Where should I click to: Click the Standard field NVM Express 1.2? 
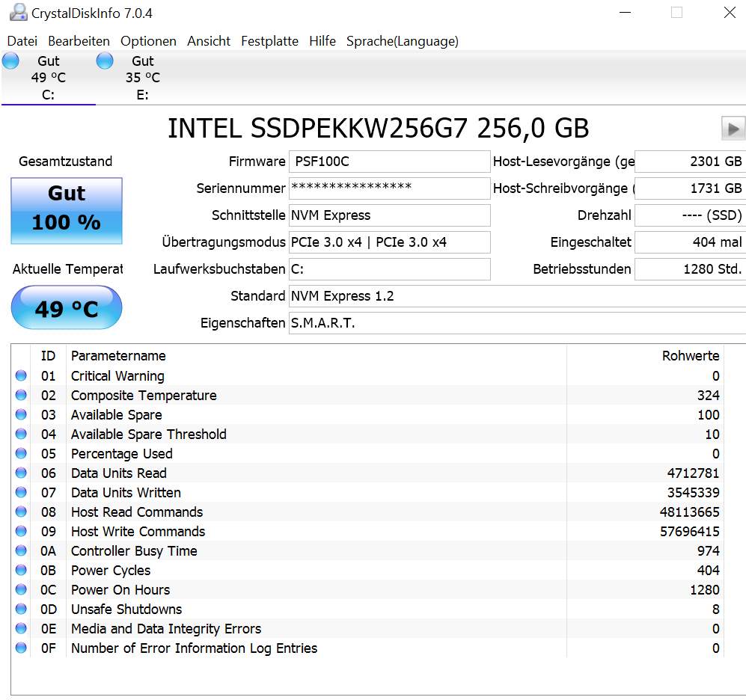pyautogui.click(x=517, y=296)
